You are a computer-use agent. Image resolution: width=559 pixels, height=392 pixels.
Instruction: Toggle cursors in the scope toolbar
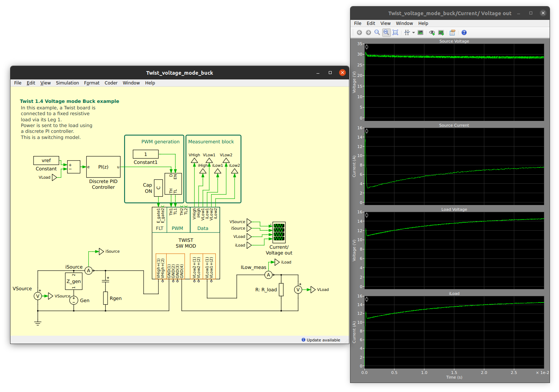pos(407,32)
